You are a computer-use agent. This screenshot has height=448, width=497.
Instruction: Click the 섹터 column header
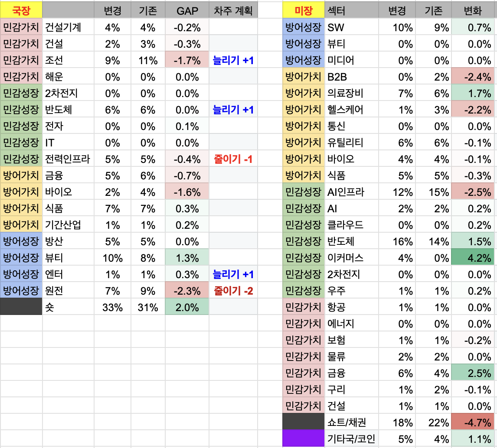click(x=351, y=10)
